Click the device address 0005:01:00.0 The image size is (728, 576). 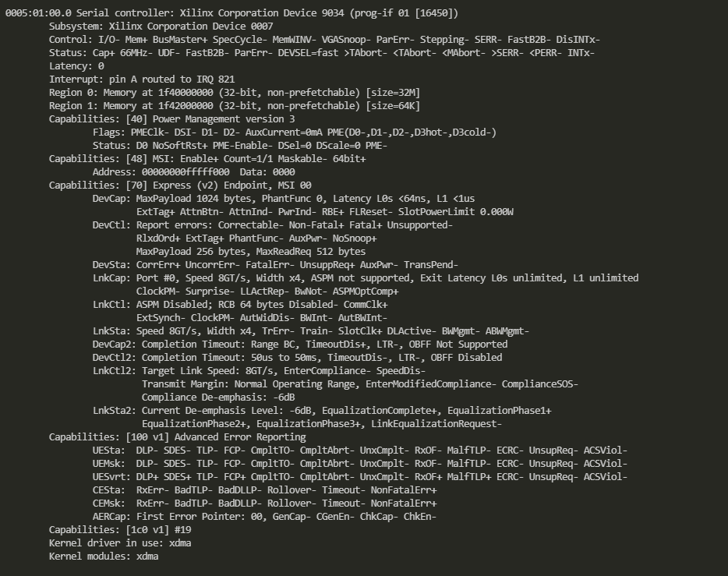(x=37, y=12)
